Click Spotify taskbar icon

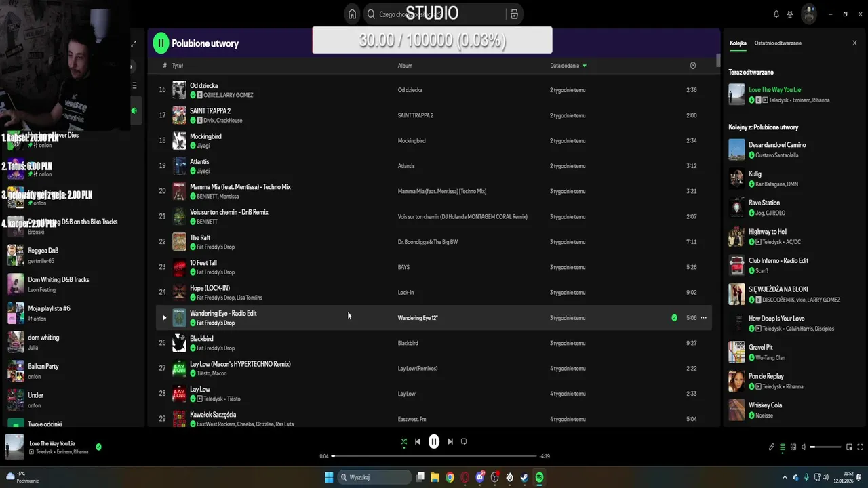coord(539,477)
